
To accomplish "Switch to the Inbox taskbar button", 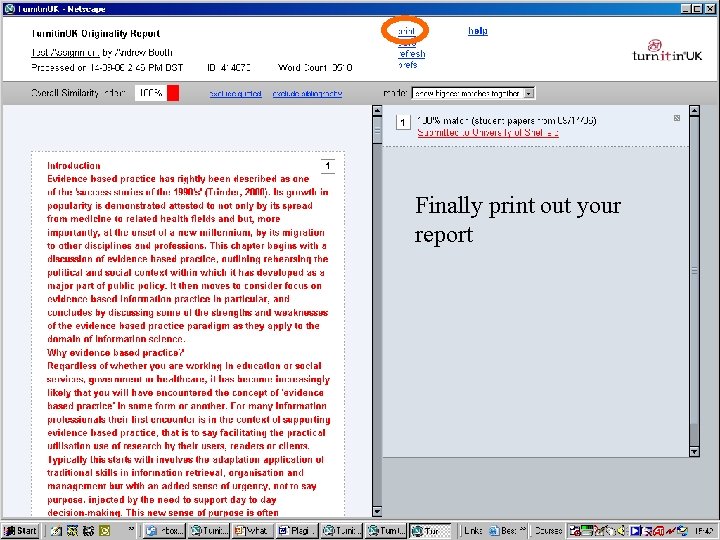I will (x=165, y=531).
